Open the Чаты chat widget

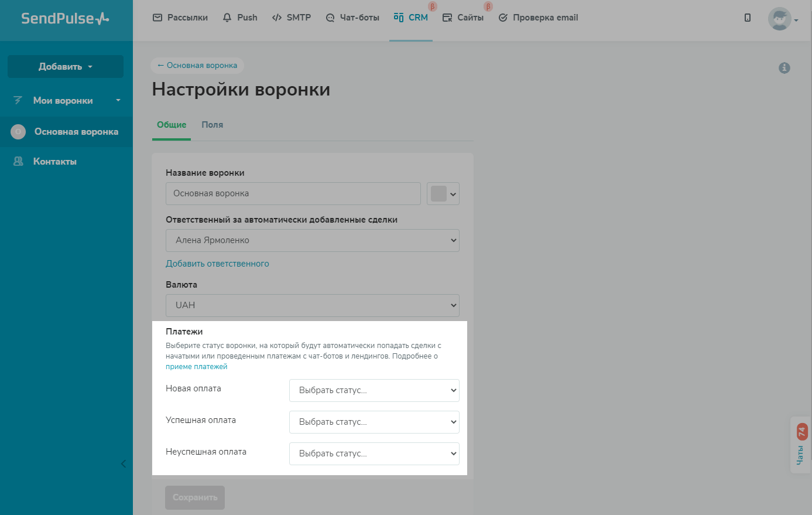click(800, 445)
